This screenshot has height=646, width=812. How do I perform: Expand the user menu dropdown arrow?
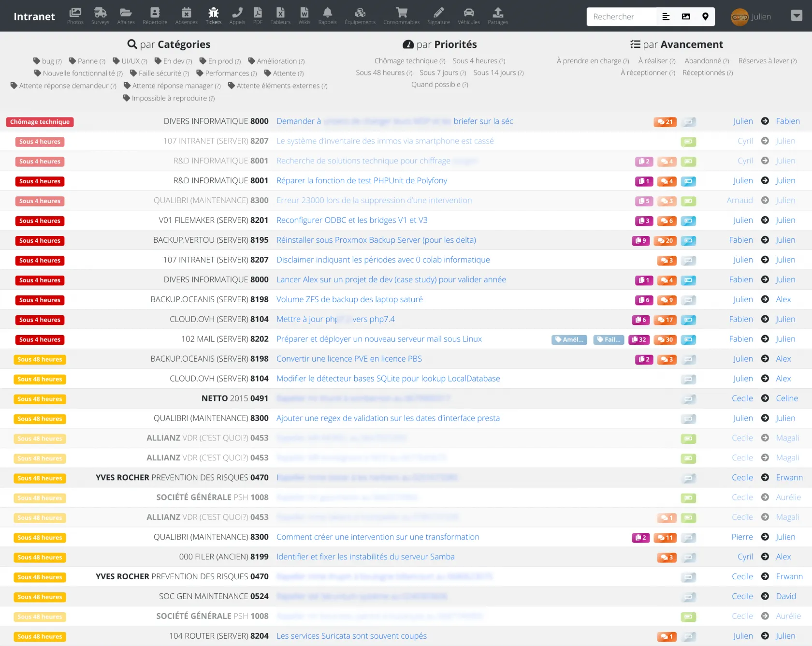tap(797, 16)
